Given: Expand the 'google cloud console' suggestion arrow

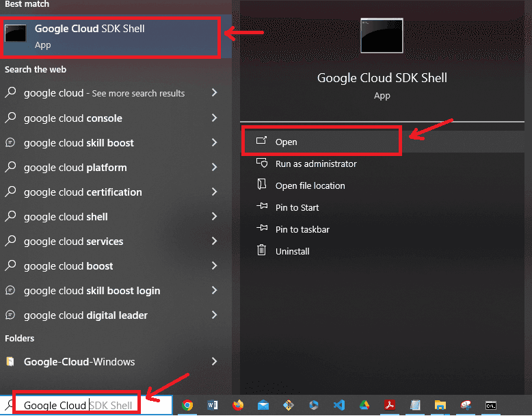Looking at the screenshot, I should [214, 118].
